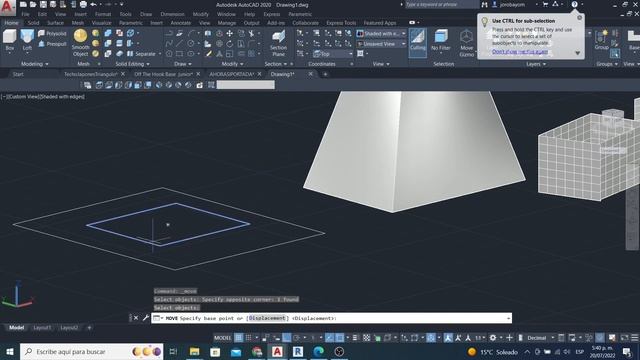The width and height of the screenshot is (640, 360).
Task: Select the Loft tool
Action: coord(27,40)
